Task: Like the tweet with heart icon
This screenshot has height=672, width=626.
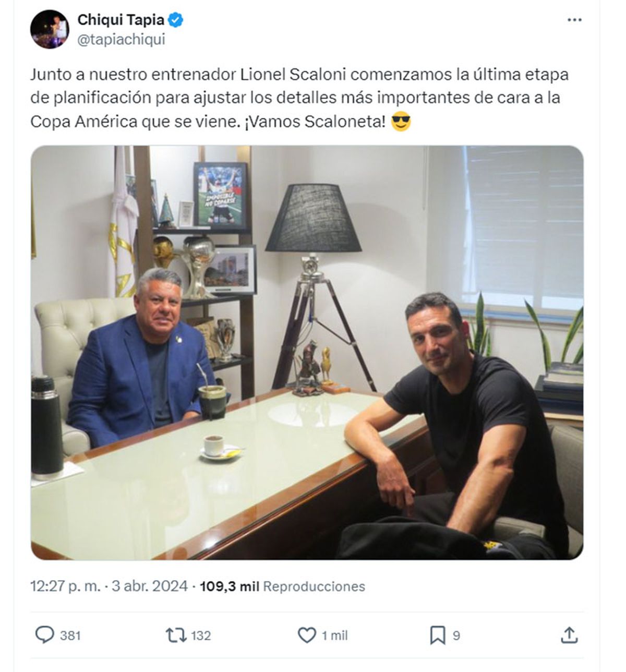Action: click(x=307, y=635)
